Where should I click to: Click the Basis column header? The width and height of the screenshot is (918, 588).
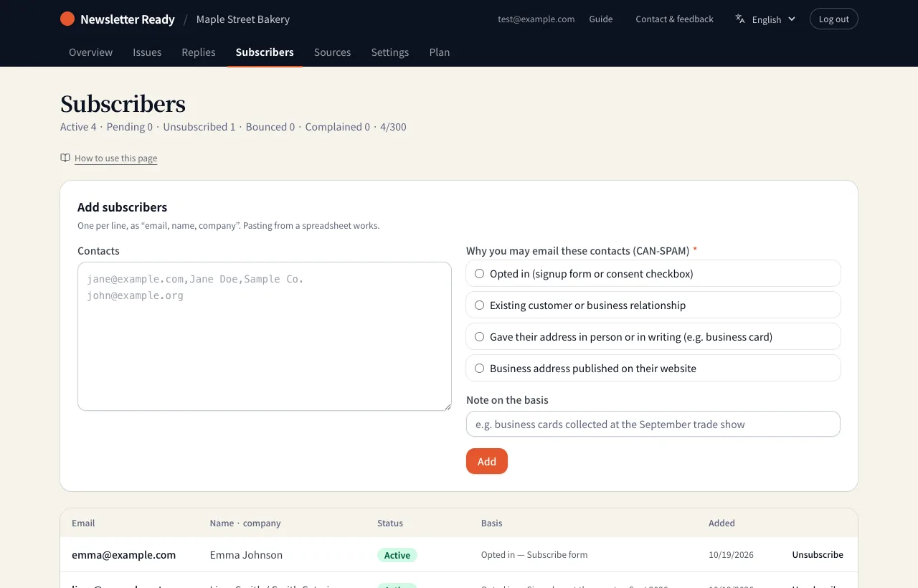click(491, 523)
